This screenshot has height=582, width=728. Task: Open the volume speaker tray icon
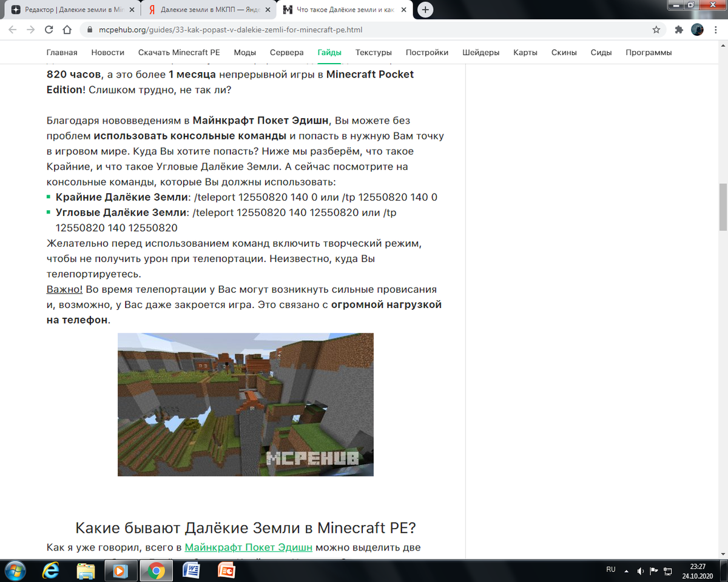click(x=641, y=570)
